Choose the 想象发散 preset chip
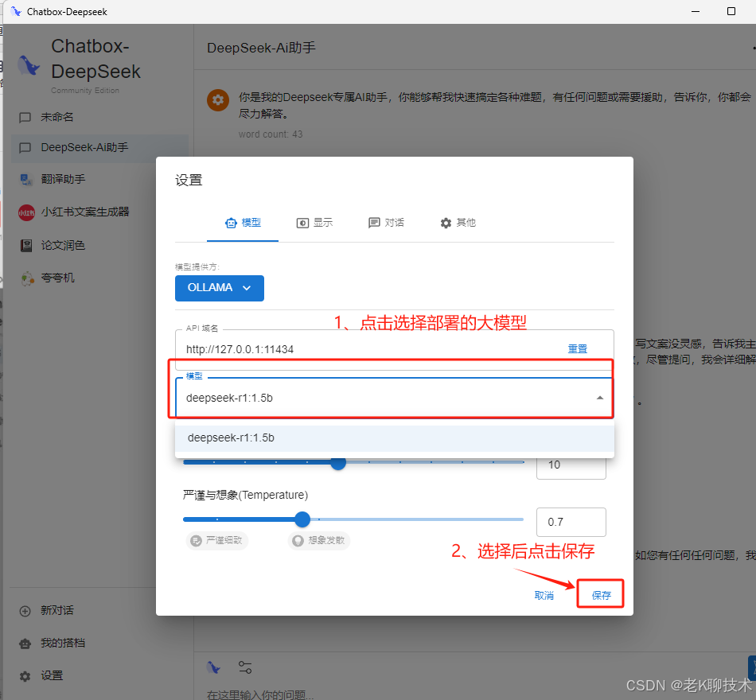Viewport: 756px width, 700px height. pos(319,540)
